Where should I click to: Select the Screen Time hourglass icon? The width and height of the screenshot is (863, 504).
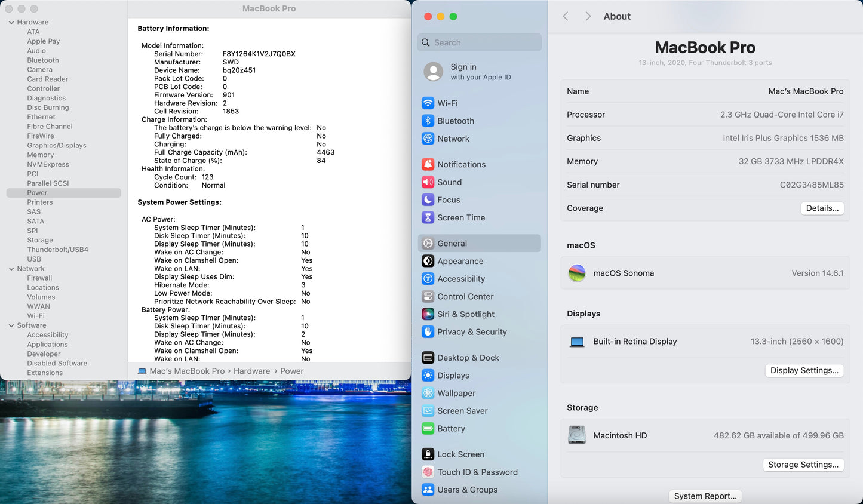pos(428,217)
